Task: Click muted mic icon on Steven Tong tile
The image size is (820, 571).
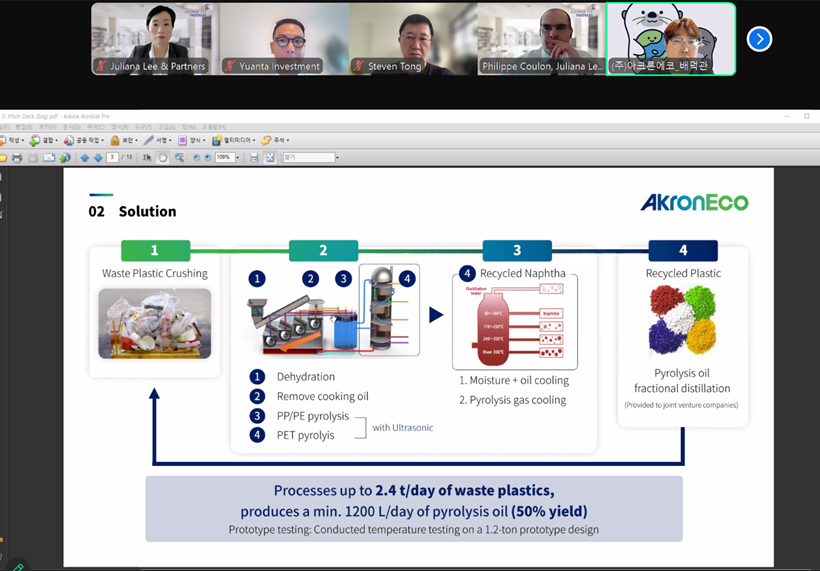Action: 359,66
